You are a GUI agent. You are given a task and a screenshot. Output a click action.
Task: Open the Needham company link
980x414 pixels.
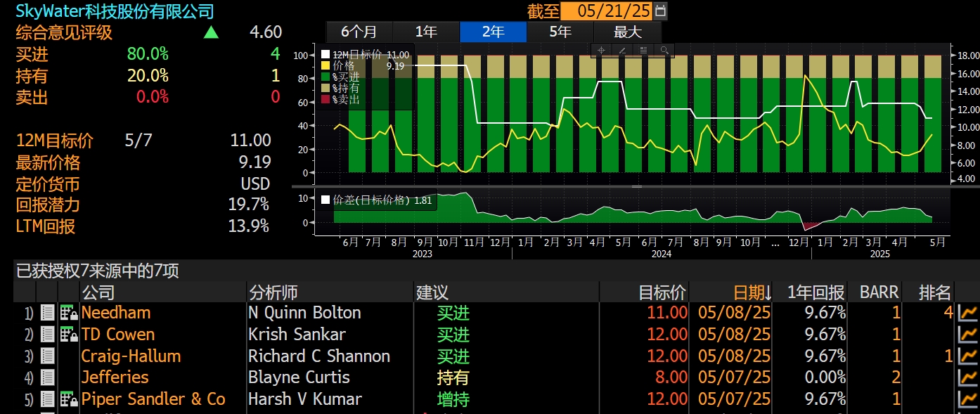tap(116, 313)
